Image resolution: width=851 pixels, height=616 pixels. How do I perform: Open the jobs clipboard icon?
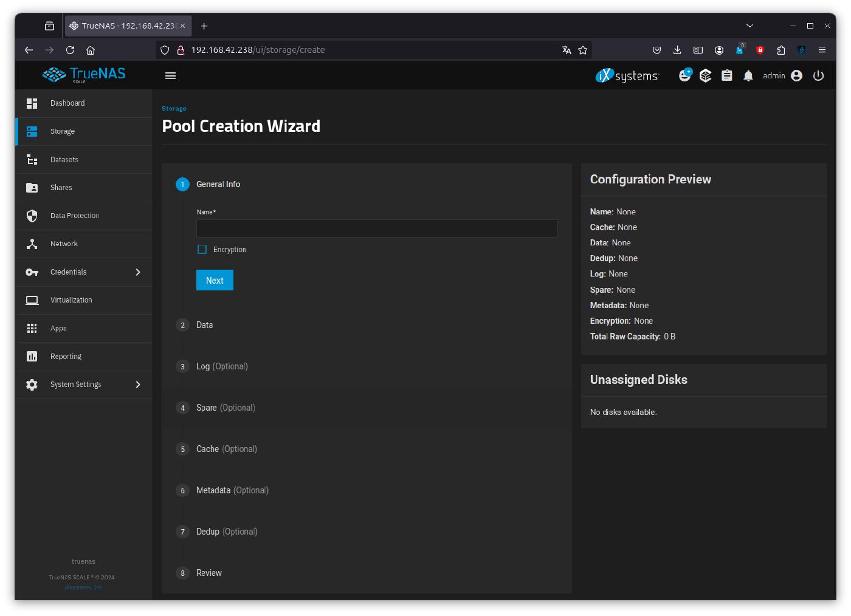(x=727, y=76)
